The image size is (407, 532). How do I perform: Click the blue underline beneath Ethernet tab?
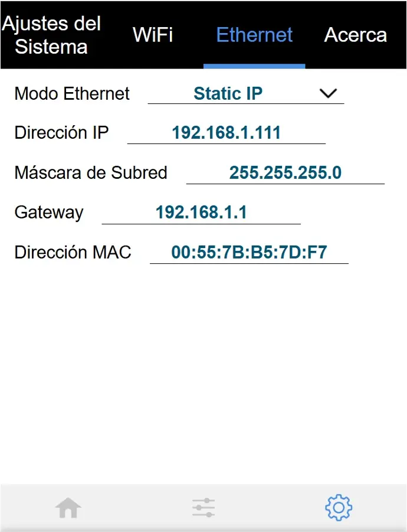254,66
